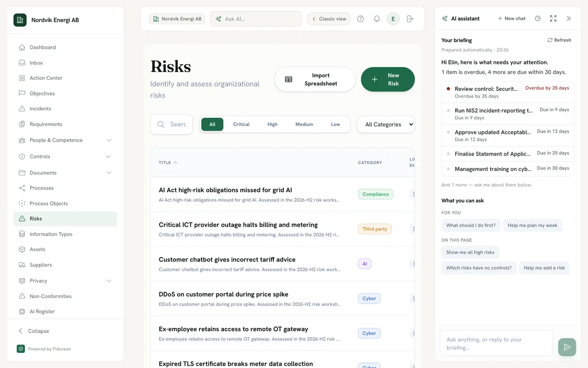Open the All Categories dropdown

pyautogui.click(x=386, y=124)
